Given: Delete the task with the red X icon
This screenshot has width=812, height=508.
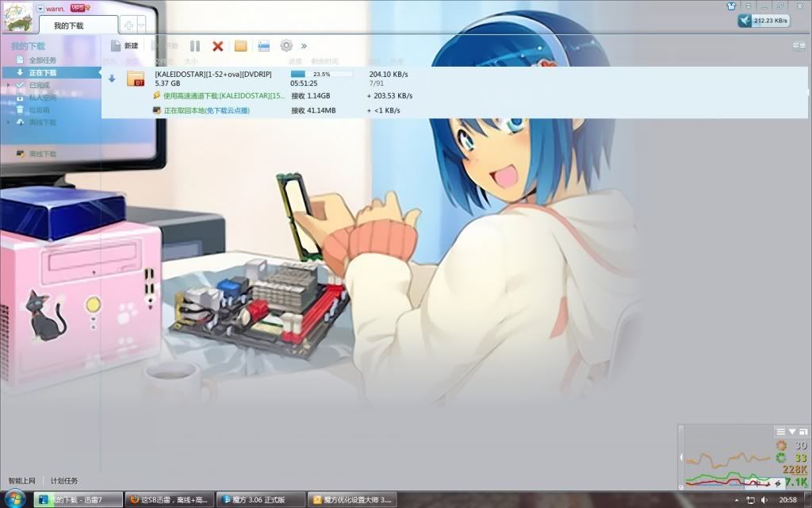Looking at the screenshot, I should coord(218,46).
